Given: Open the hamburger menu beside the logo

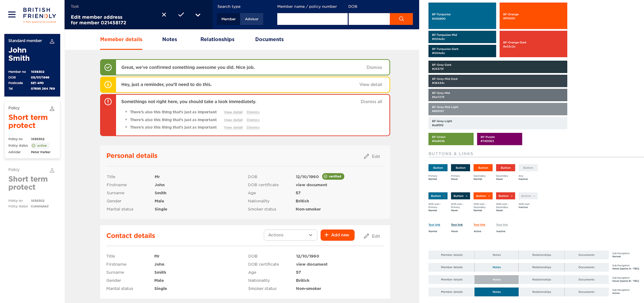Looking at the screenshot, I should coord(12,14).
